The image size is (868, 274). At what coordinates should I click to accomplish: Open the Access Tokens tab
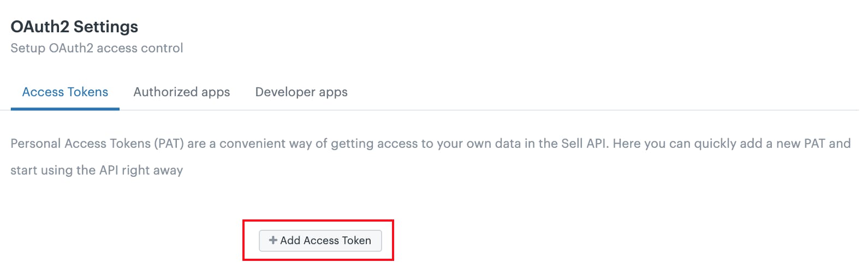coord(65,92)
